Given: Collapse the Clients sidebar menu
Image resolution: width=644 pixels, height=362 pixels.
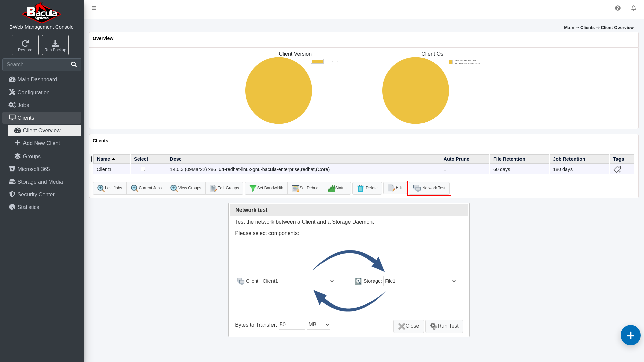Looking at the screenshot, I should click(42, 118).
